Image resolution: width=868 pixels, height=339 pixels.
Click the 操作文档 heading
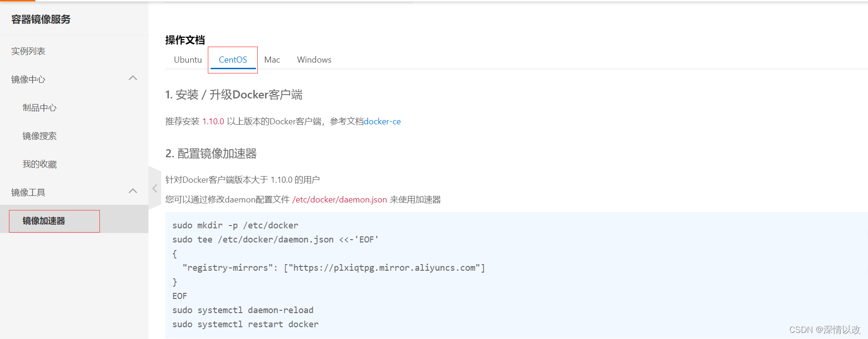click(185, 40)
